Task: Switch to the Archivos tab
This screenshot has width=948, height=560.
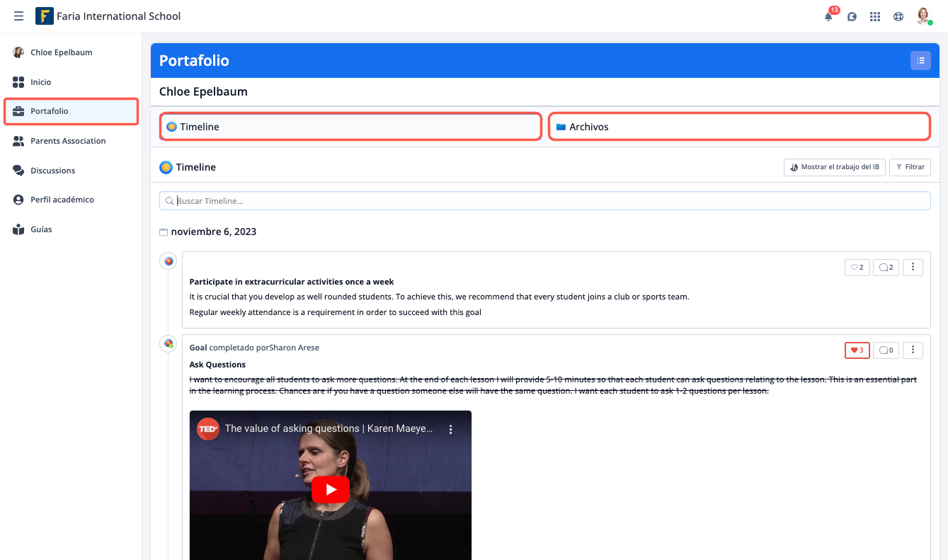Action: (738, 127)
